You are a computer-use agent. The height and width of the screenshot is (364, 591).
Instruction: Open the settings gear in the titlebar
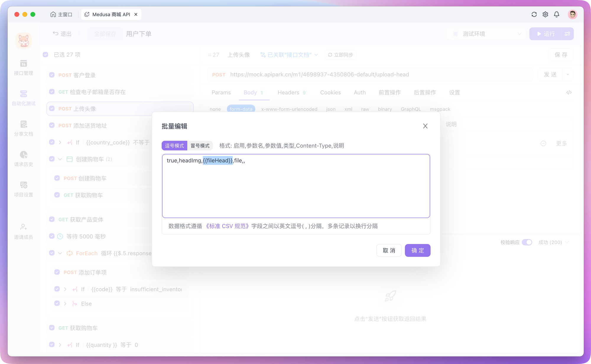point(545,14)
